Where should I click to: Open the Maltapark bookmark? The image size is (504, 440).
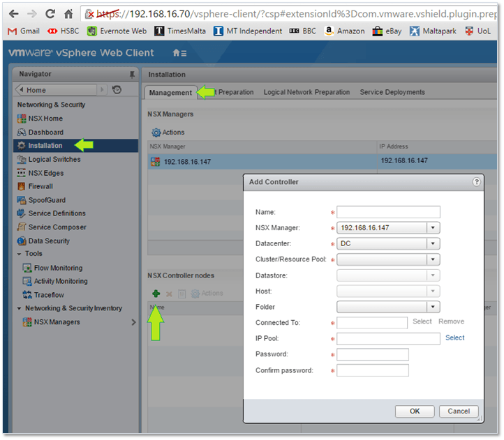tap(433, 31)
